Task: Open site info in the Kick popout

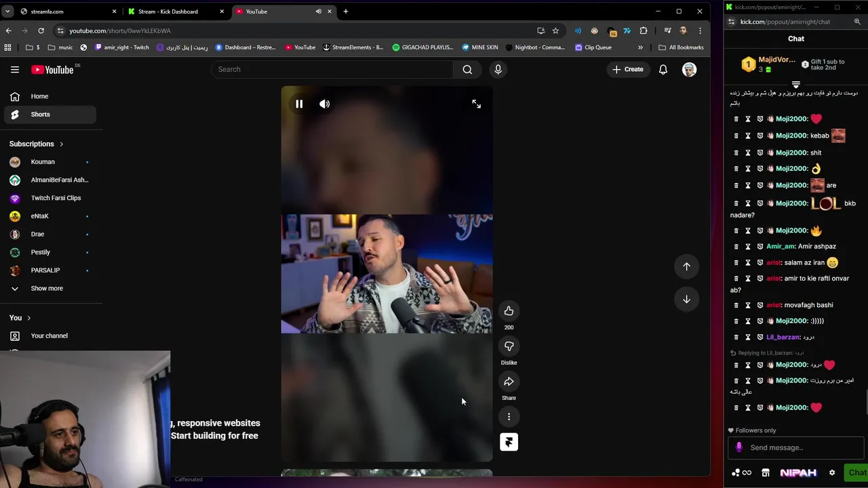Action: click(x=731, y=22)
